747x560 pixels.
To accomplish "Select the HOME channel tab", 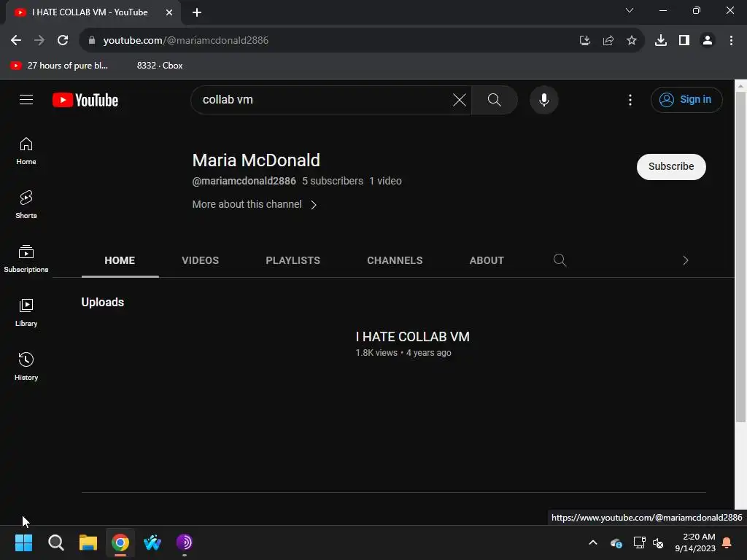I will 120,260.
